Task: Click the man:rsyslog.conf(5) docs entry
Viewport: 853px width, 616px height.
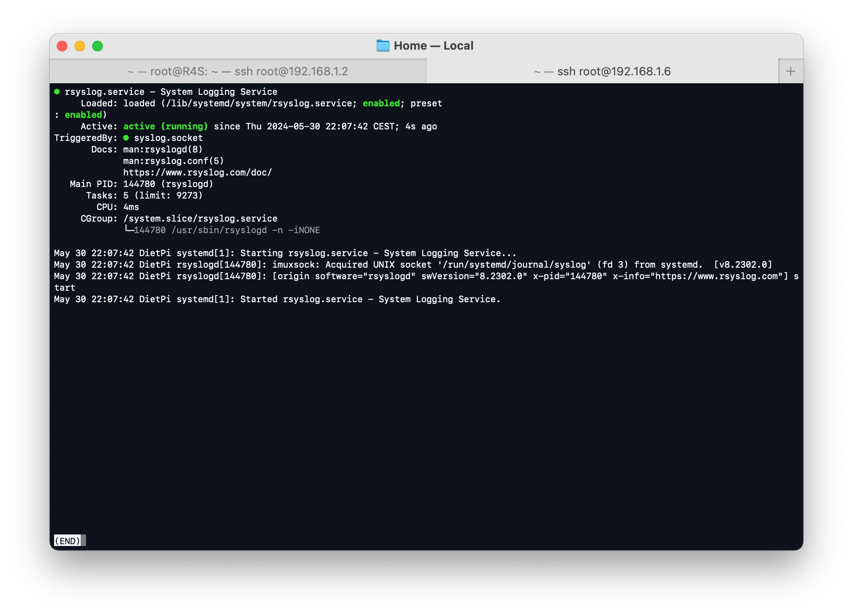Action: click(173, 161)
